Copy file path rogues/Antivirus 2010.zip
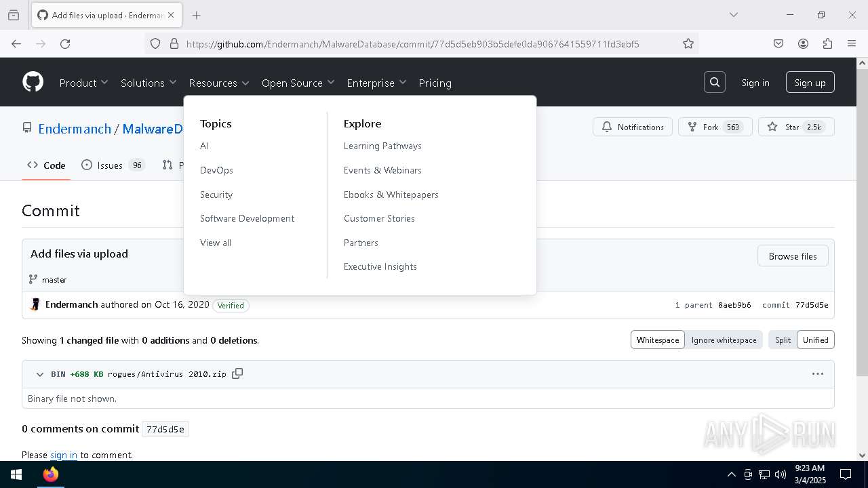The height and width of the screenshot is (488, 868). coord(237,373)
